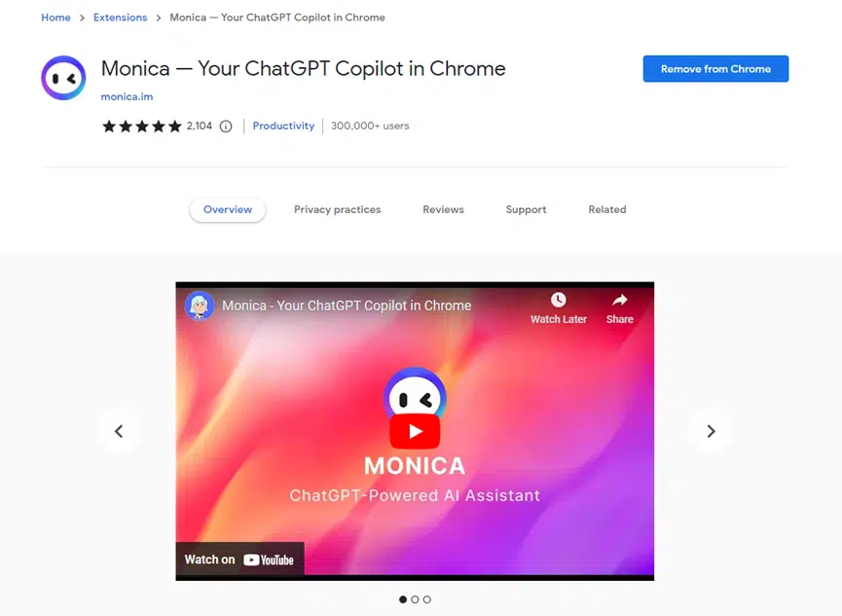
Task: Select the third carousel dot
Action: pyautogui.click(x=427, y=599)
